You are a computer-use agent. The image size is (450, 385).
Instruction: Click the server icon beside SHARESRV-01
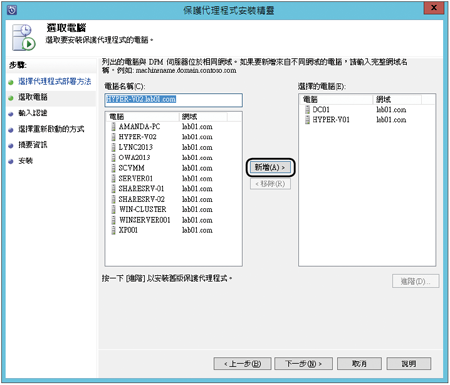[114, 189]
